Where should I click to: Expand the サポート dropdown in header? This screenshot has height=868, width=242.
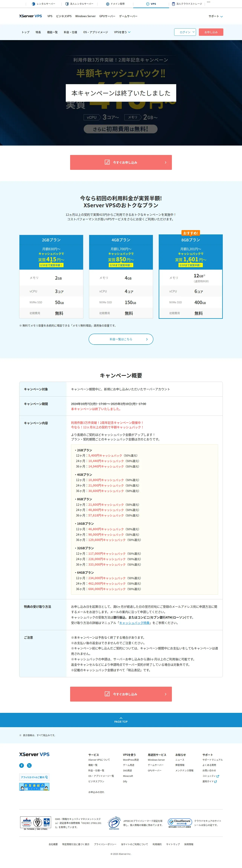tap(216, 16)
